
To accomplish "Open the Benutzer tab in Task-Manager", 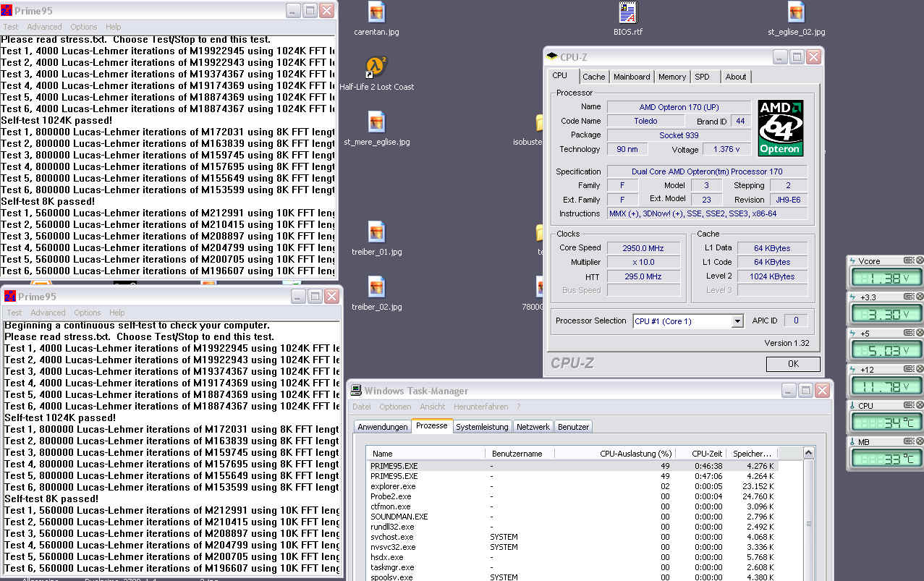I will tap(573, 427).
